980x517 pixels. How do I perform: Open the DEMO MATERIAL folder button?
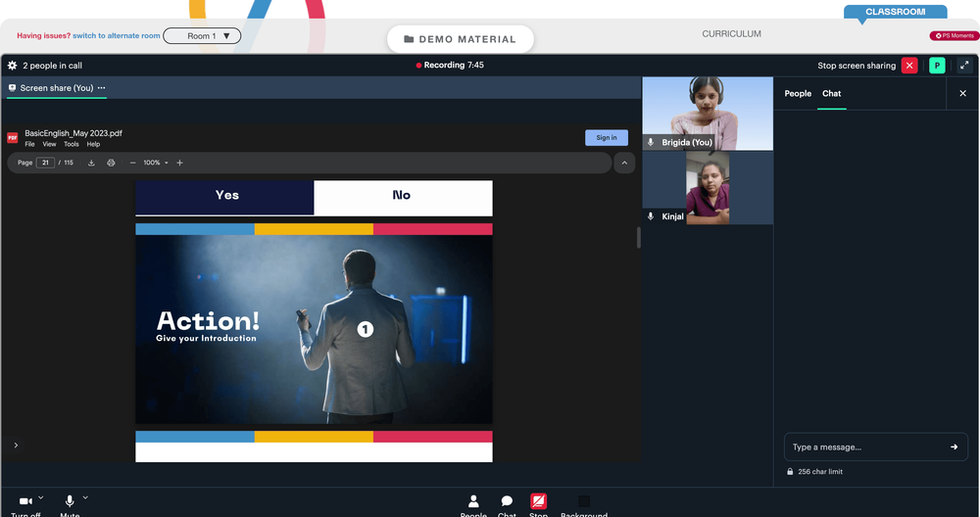460,39
